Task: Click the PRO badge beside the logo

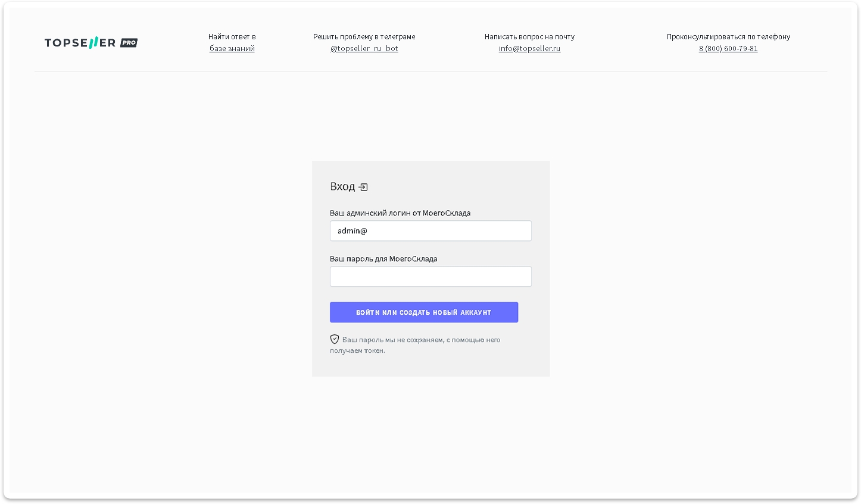Action: (129, 43)
